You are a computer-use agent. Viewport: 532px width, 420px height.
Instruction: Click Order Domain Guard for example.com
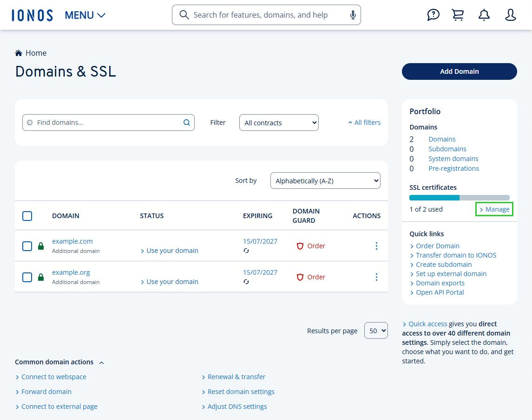click(x=316, y=246)
